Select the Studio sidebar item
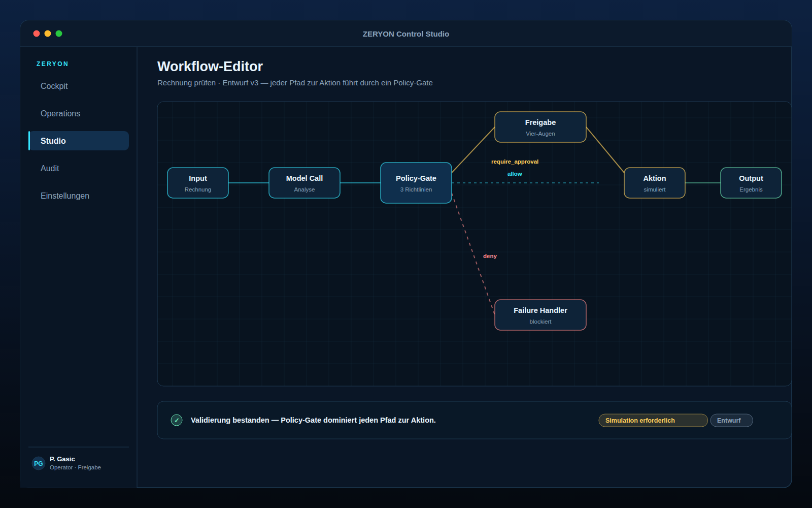Image resolution: width=812 pixels, height=508 pixels. (79, 141)
